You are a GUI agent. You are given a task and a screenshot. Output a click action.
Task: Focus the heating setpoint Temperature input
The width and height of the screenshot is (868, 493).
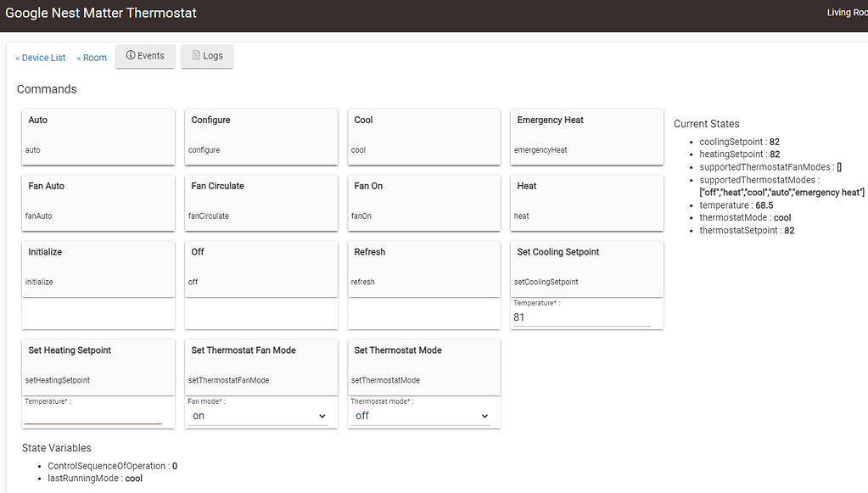92,415
